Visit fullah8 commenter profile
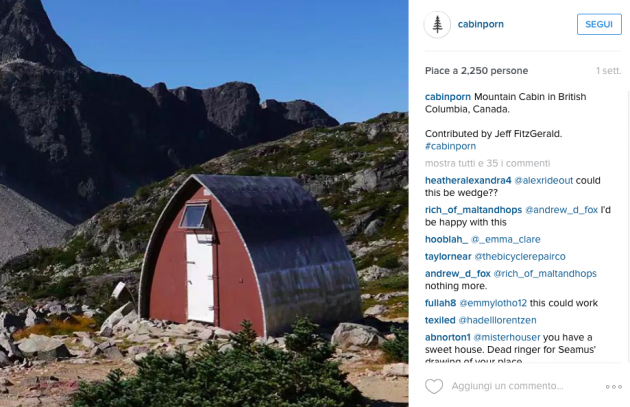Viewport: 630px width, 407px height. tap(440, 303)
